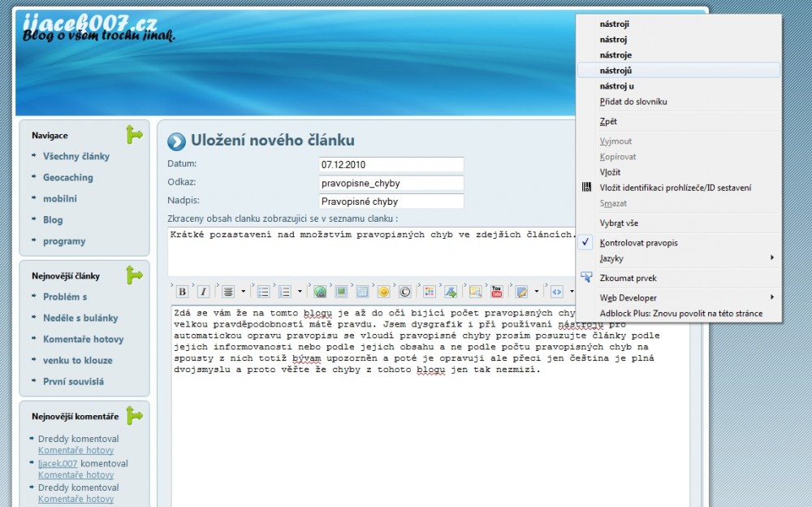Open the Neděle s bulánky article link
The height and width of the screenshot is (507, 812).
tap(80, 318)
